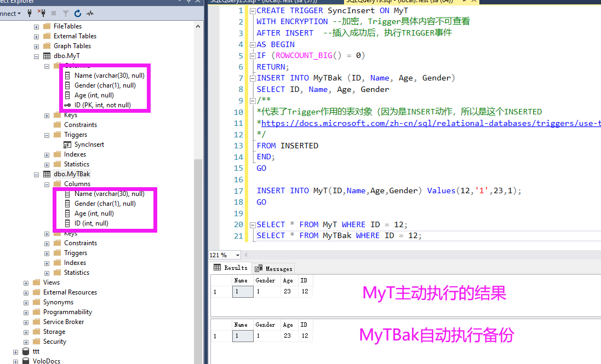Open the Connect dropdown in Object Explorer
The width and height of the screenshot is (601, 364).
tap(10, 14)
